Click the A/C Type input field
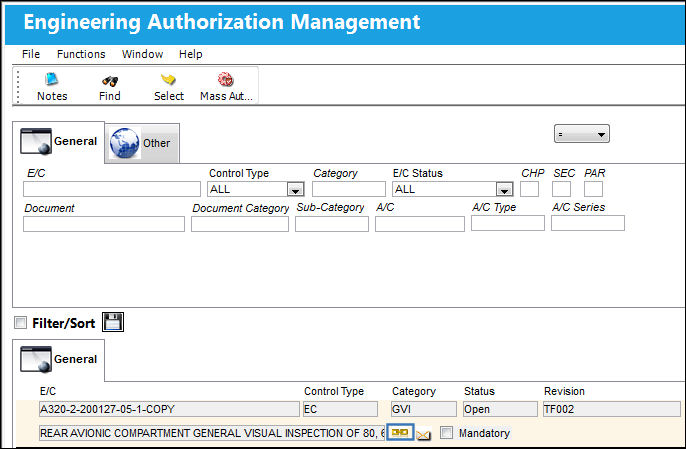 coord(508,223)
